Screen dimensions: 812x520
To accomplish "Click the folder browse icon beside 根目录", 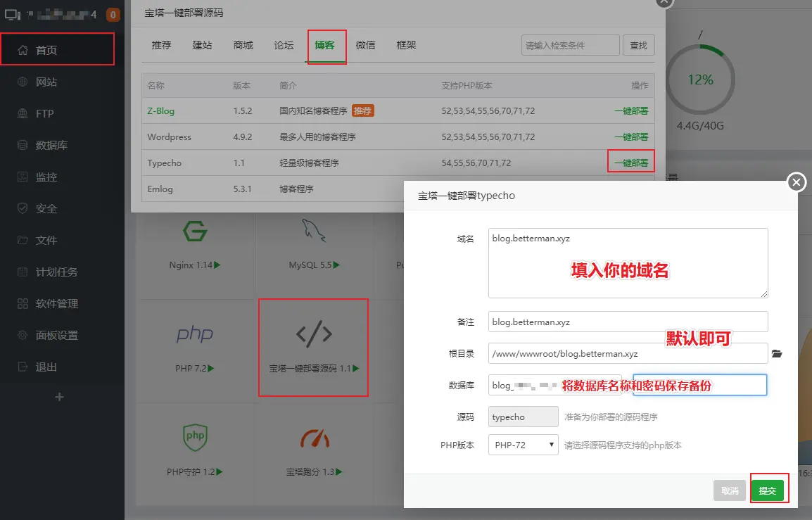I will tap(776, 354).
